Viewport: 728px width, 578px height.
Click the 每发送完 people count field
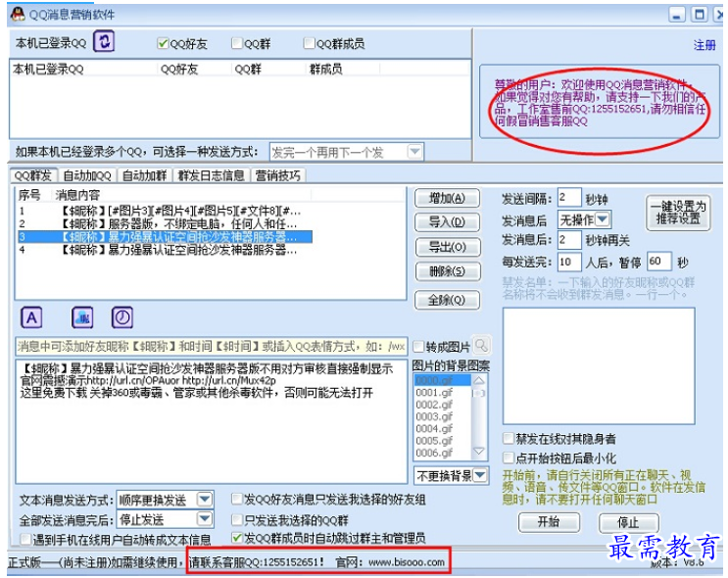568,262
